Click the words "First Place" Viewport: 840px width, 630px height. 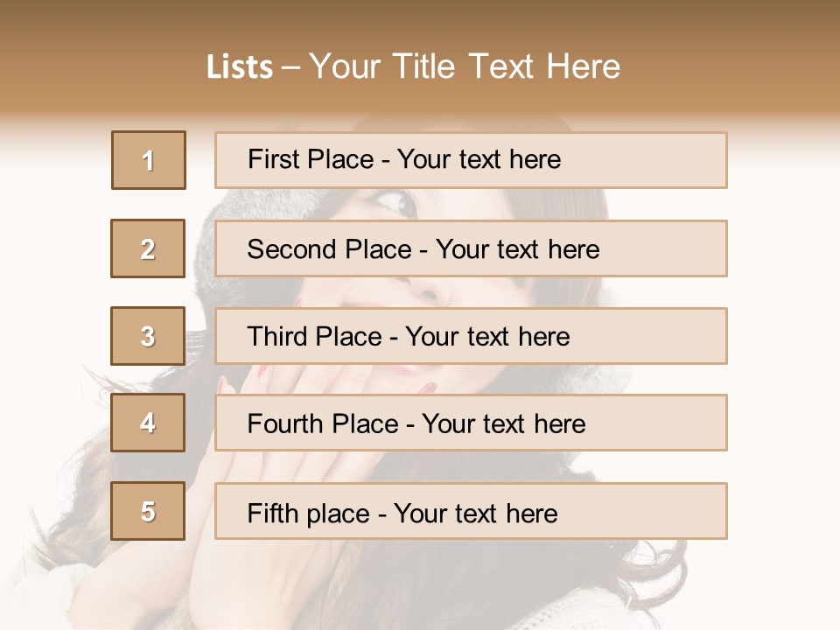coord(311,159)
